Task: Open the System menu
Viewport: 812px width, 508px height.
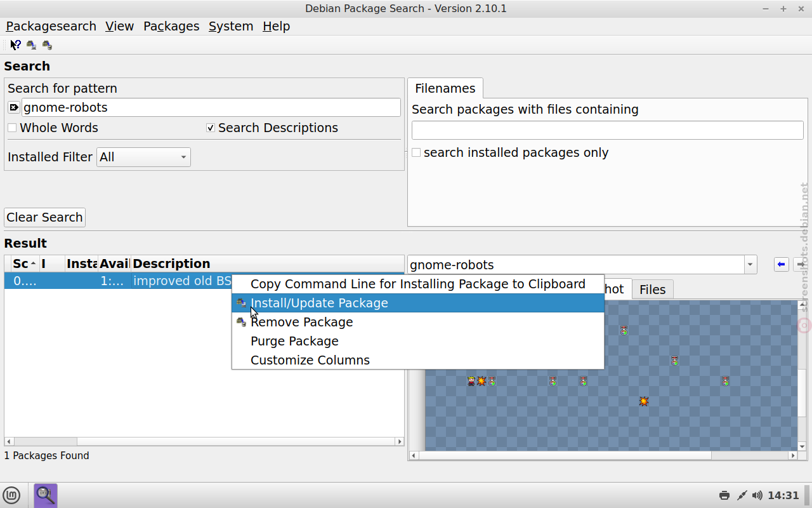Action: click(231, 26)
